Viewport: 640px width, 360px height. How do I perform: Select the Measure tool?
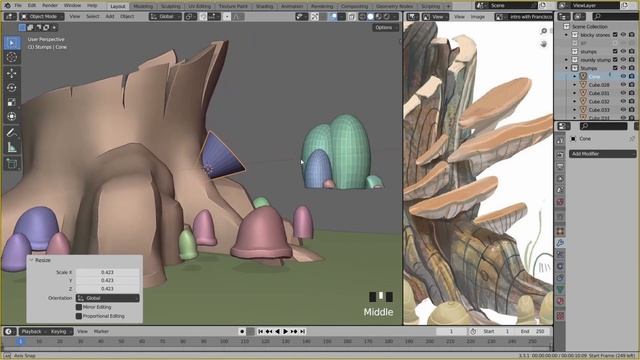click(x=12, y=147)
